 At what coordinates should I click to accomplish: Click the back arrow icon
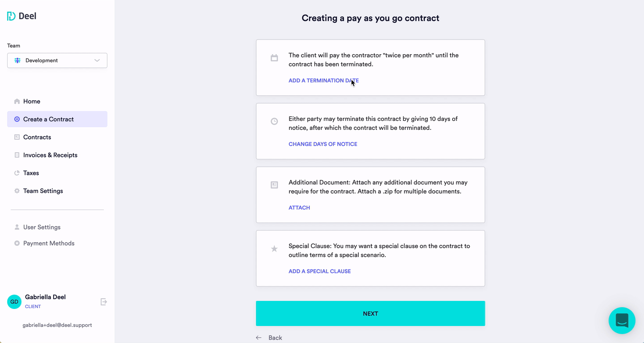(258, 338)
